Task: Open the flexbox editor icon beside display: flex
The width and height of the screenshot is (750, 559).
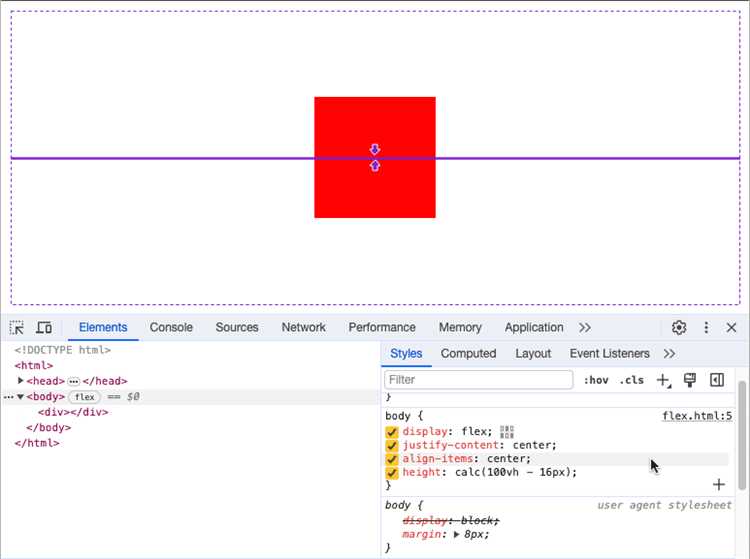Action: pos(507,432)
